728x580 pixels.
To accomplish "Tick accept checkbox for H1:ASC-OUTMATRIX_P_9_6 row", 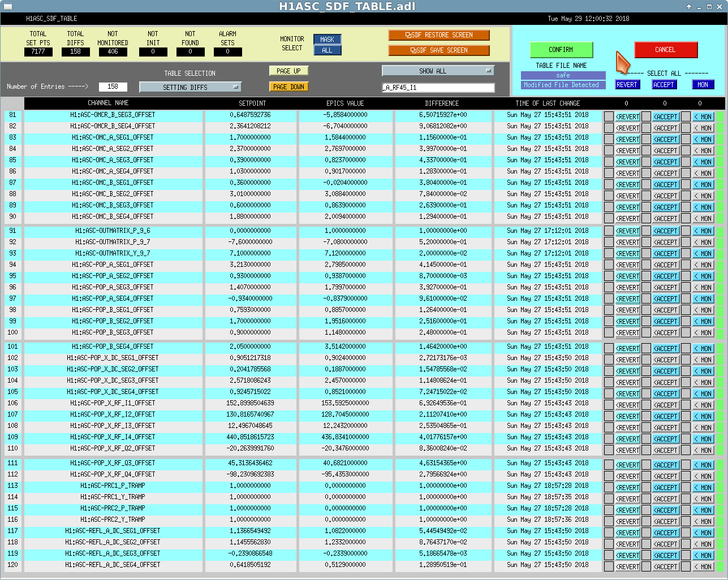I will [646, 231].
